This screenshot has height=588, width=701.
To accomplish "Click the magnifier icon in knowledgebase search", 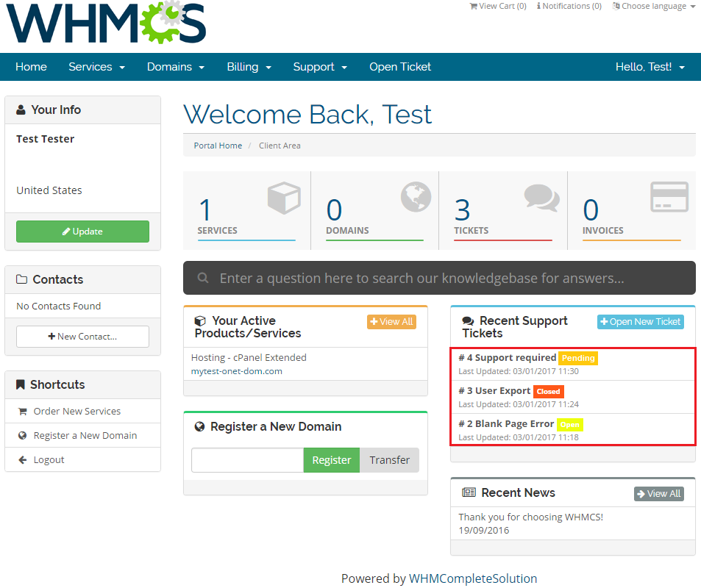I will [x=203, y=278].
